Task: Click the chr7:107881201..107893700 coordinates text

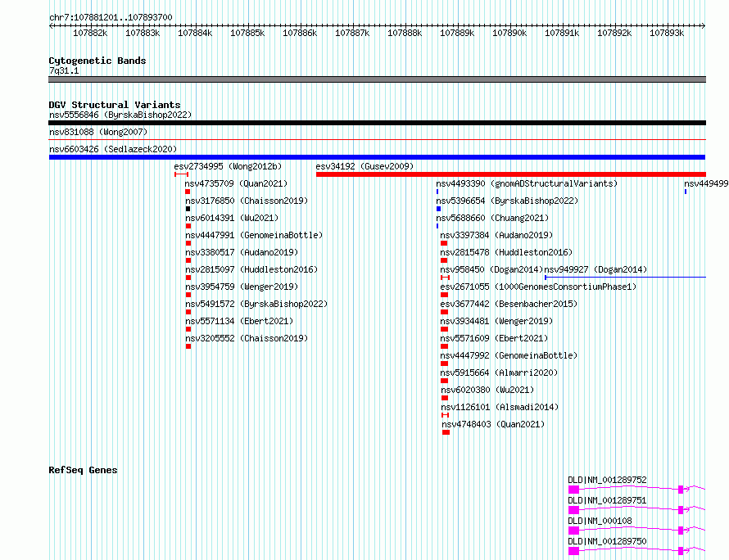Action: [x=111, y=17]
